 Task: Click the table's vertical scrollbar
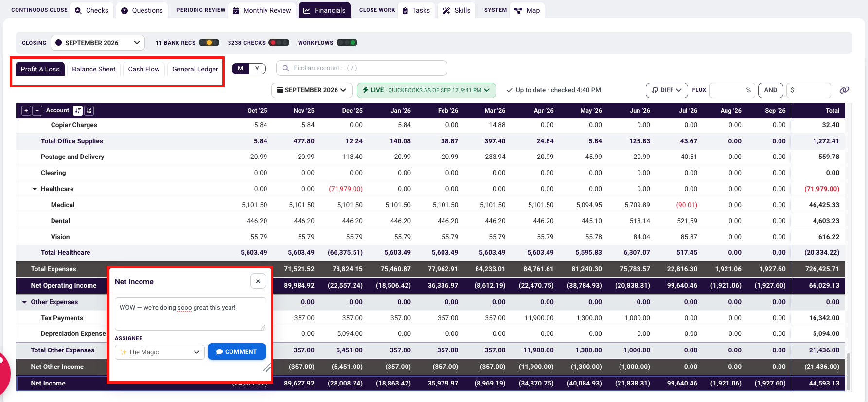(x=849, y=371)
